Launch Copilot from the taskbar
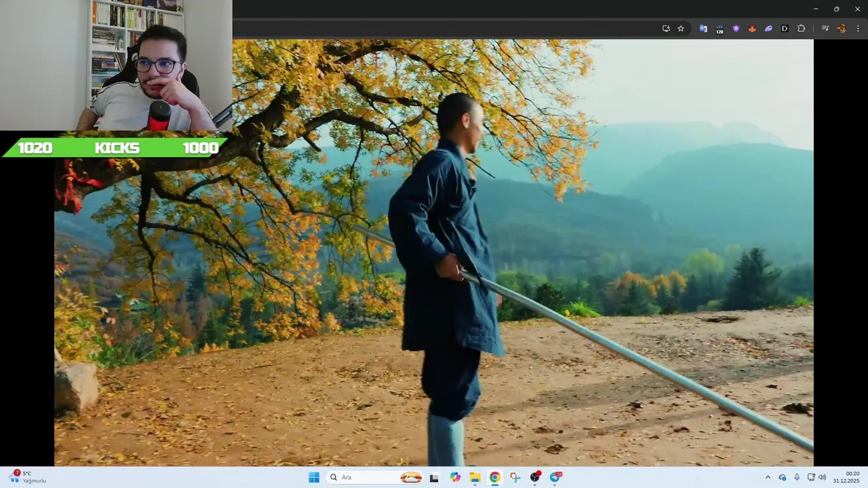This screenshot has width=868, height=488. [455, 477]
